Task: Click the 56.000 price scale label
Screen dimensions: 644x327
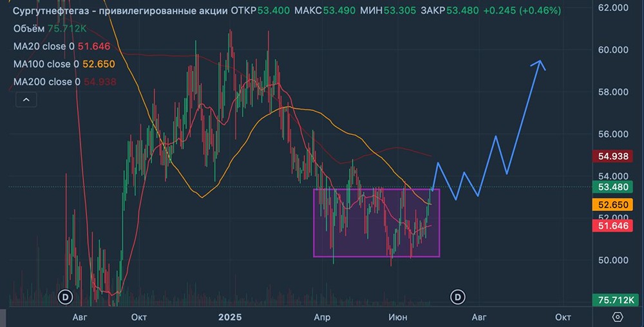Action: click(x=613, y=134)
